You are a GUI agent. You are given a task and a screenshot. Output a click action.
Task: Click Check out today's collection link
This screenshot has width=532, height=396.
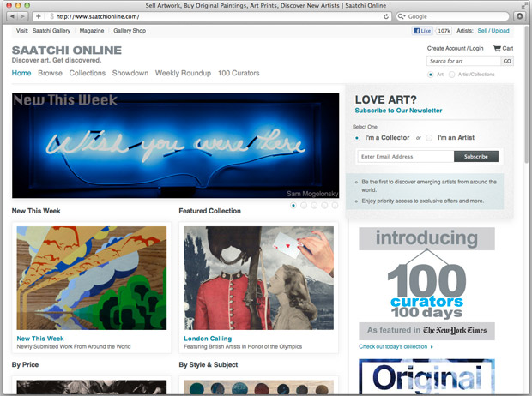click(x=396, y=346)
